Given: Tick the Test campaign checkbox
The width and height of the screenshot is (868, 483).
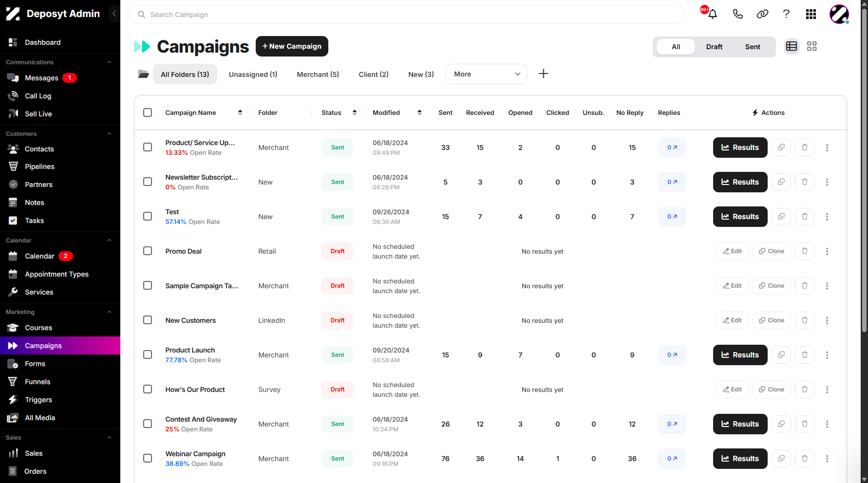Looking at the screenshot, I should (148, 216).
